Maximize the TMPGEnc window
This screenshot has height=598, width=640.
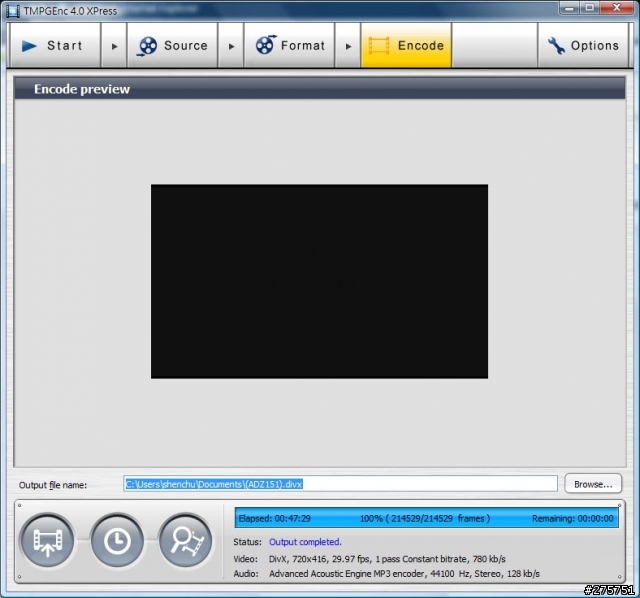(590, 8)
